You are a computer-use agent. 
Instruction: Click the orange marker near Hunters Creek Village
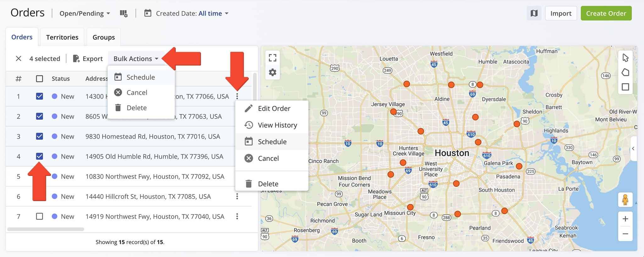coord(403,162)
